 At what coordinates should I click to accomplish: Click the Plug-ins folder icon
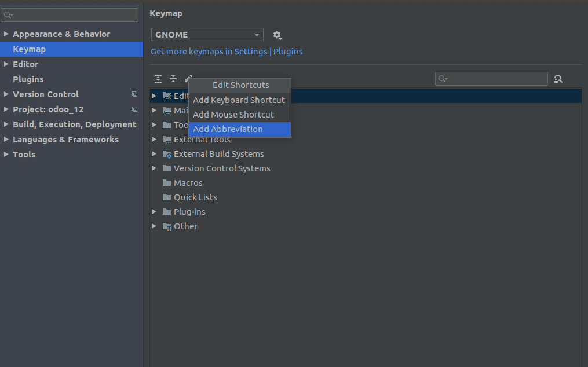pos(167,212)
